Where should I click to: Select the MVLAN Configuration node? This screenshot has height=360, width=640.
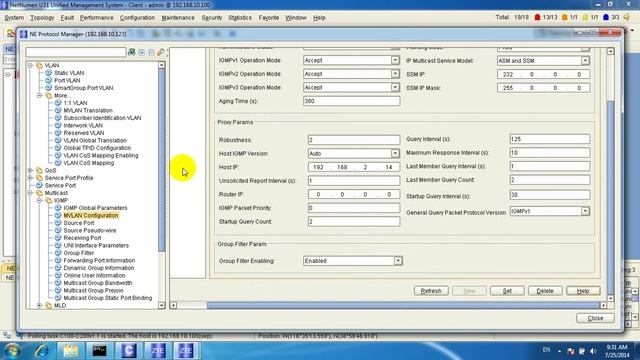pyautogui.click(x=91, y=215)
